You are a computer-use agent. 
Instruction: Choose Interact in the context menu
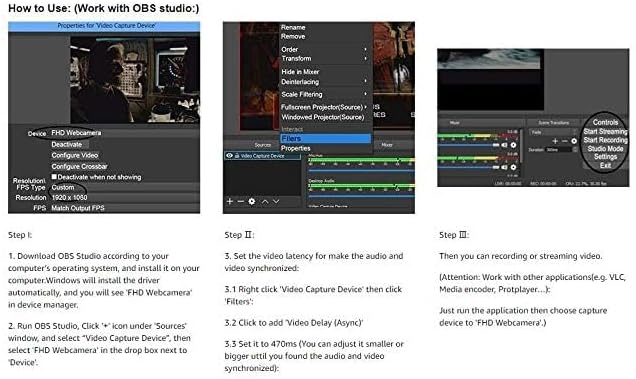tap(292, 129)
